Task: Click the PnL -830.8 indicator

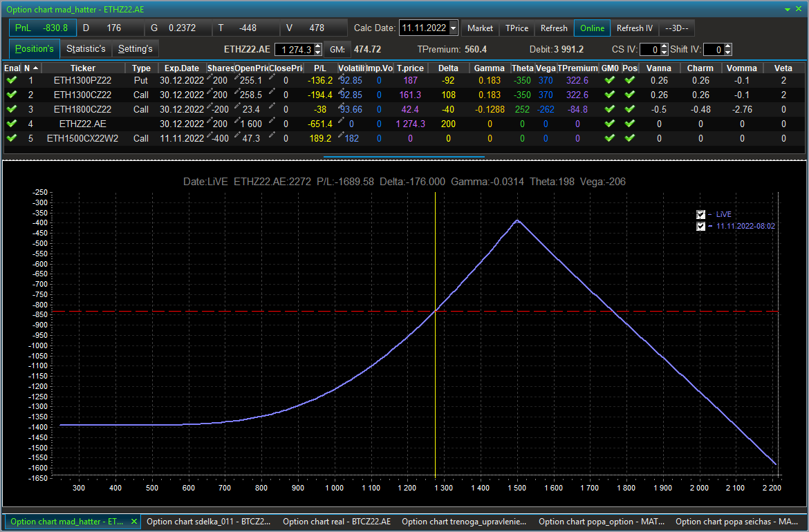Action: [42, 28]
